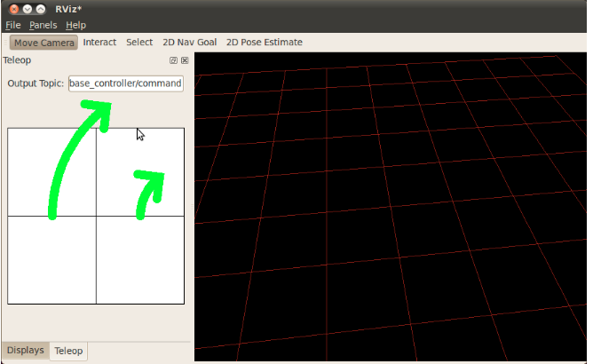Viewport: 593px width, 364px height.
Task: Maximize the RViz window
Action: (41, 9)
